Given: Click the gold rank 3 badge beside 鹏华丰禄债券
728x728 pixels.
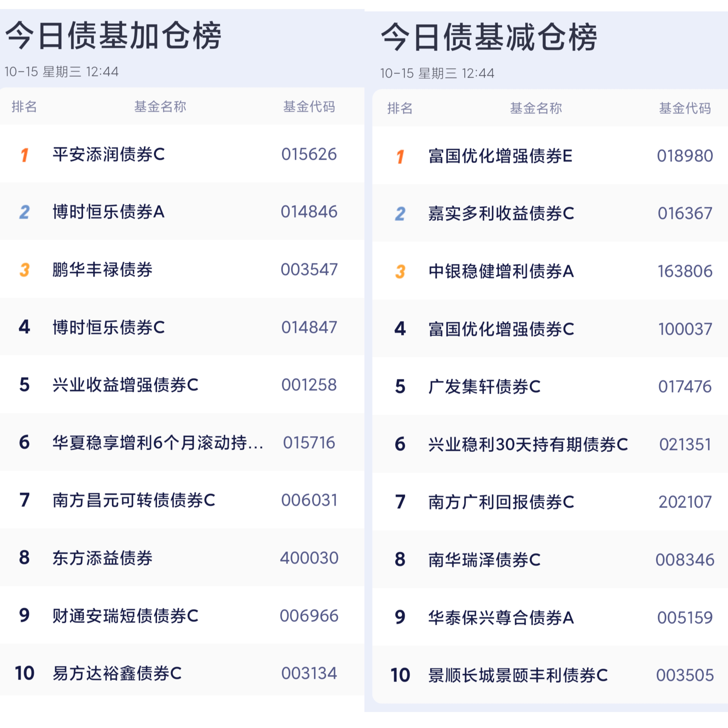Looking at the screenshot, I should pos(25,270).
